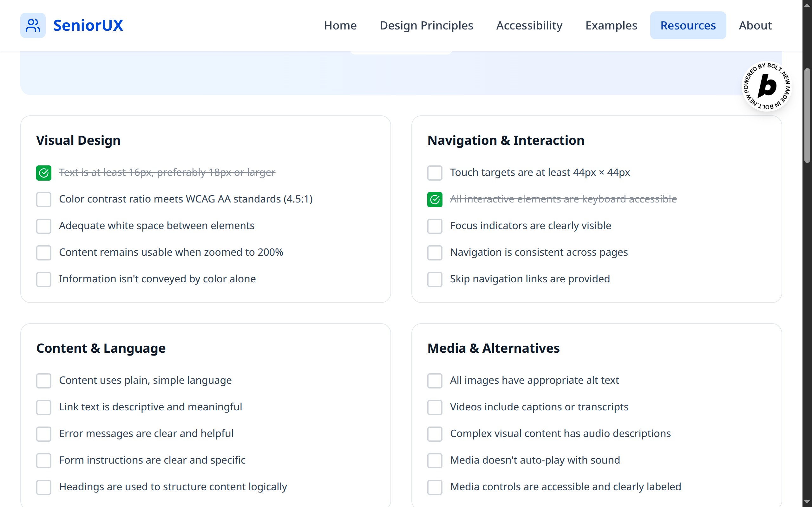Open the Examples page
The image size is (812, 507).
(611, 25)
